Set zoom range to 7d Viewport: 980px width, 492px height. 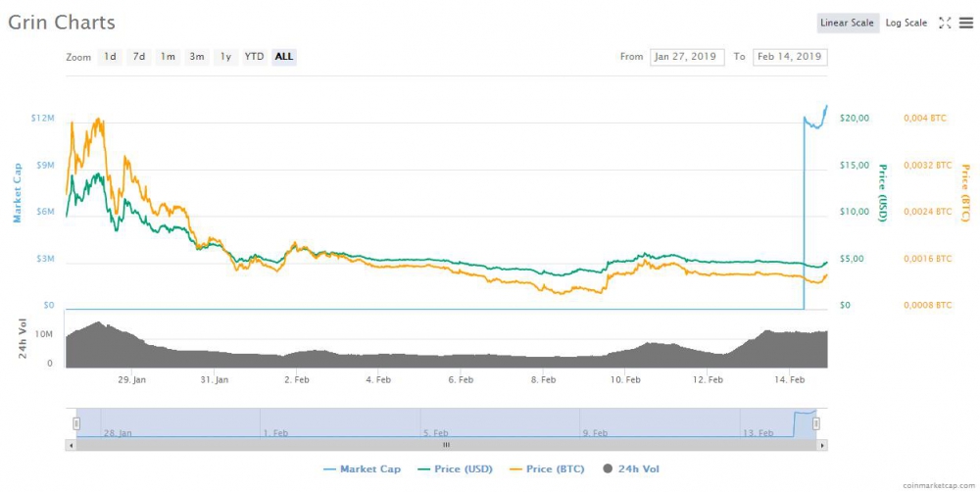(139, 57)
